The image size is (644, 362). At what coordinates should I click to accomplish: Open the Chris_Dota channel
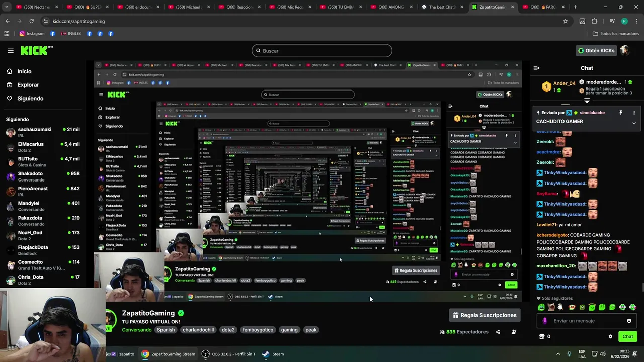coord(43,280)
